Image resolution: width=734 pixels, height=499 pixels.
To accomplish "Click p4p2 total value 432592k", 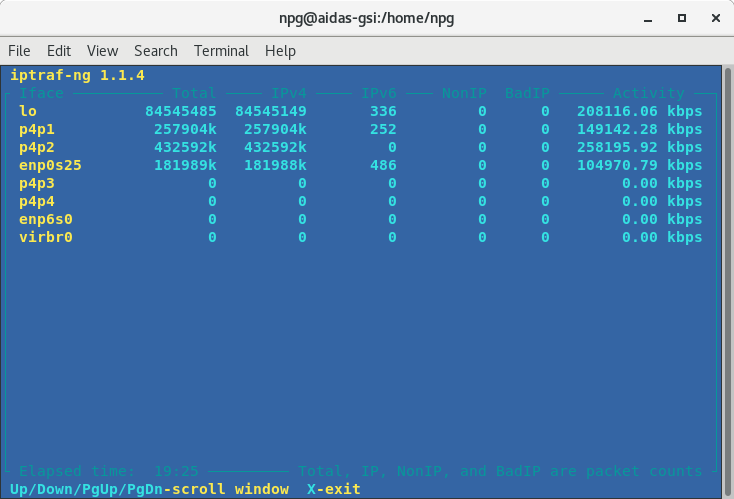I will (x=185, y=147).
